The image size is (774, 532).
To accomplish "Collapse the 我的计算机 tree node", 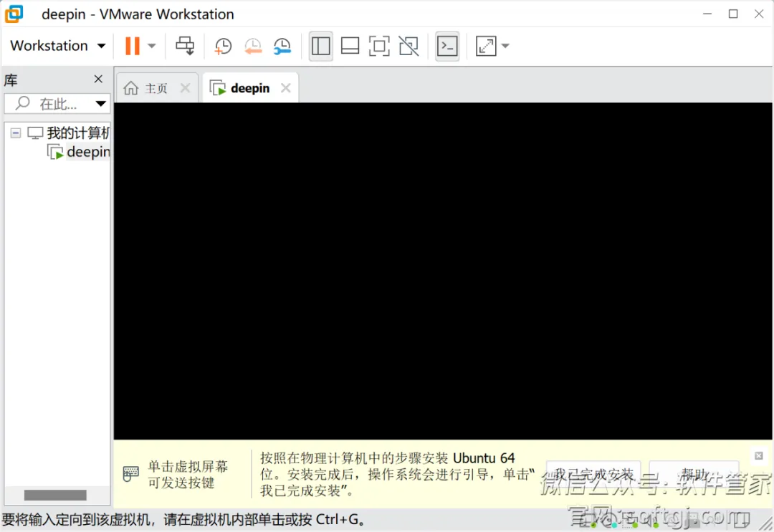I will click(16, 133).
